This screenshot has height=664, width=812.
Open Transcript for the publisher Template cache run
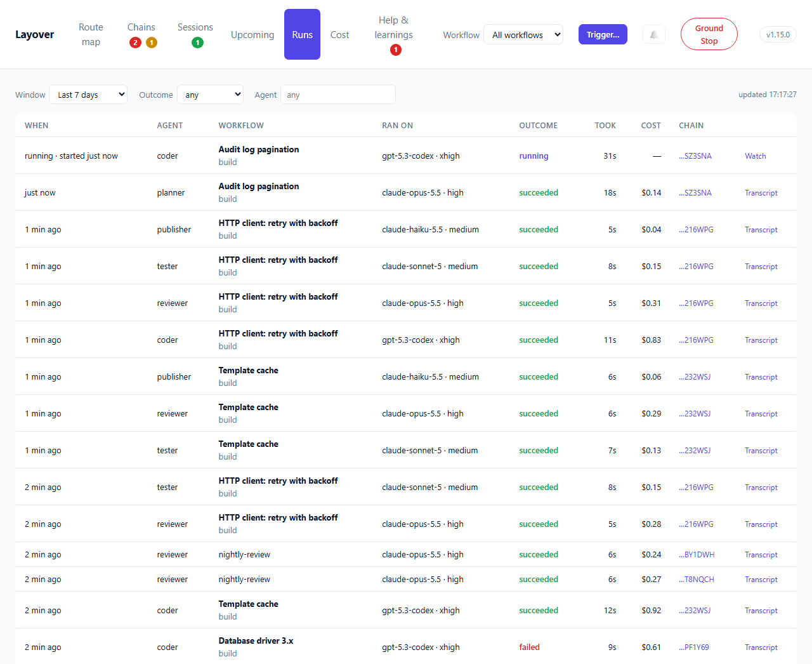click(761, 376)
